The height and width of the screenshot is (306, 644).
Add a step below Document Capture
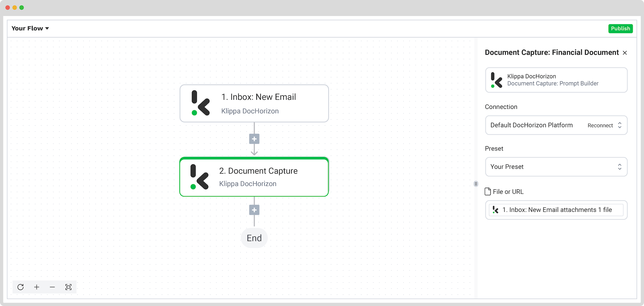254,210
